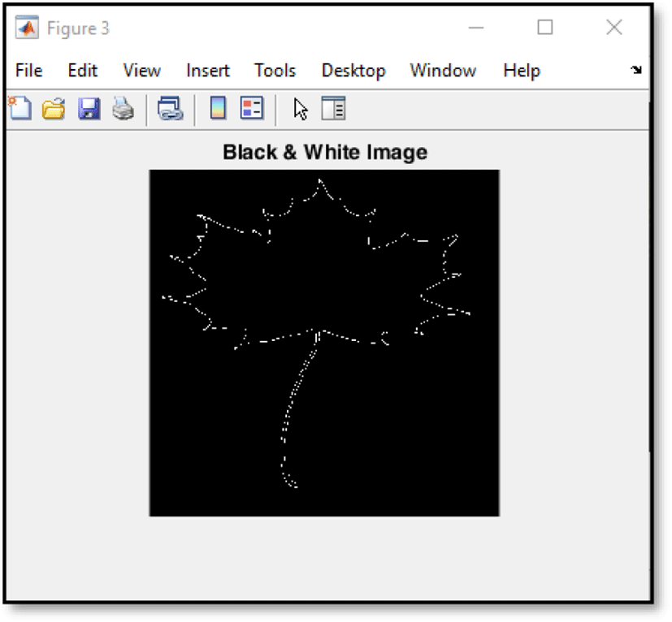The height and width of the screenshot is (622, 672).
Task: Minimize the Figure 3 window
Action: click(x=475, y=28)
